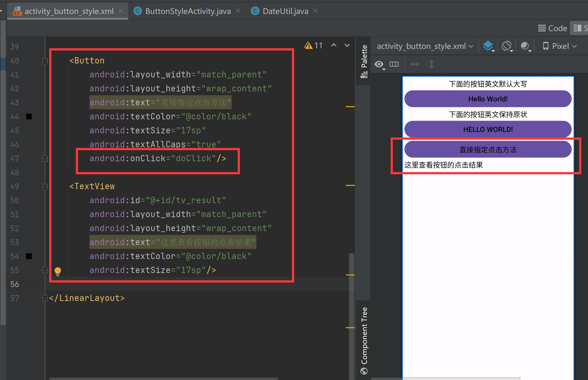Click line number 56 in gutter
Screen dimensions: 588x380
15,284
